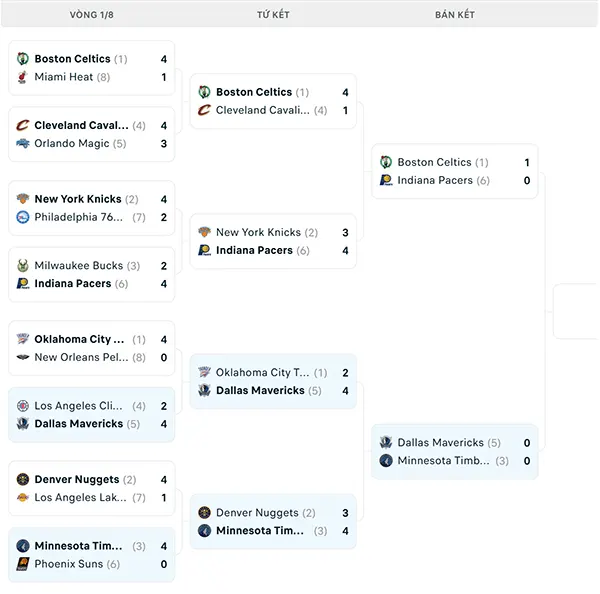The image size is (600, 594).
Task: Click the Knicks logo in the Philadelphia matchup
Action: click(x=23, y=199)
